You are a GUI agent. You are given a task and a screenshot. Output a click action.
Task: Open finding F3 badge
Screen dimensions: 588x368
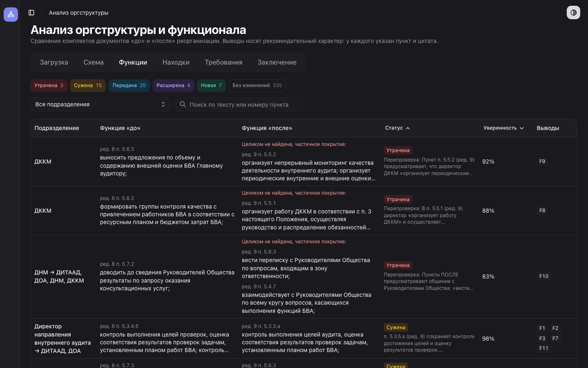point(542,339)
